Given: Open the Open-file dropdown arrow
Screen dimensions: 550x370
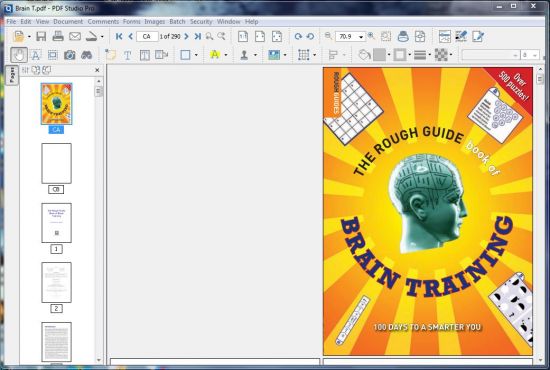Looking at the screenshot, I should coord(29,37).
